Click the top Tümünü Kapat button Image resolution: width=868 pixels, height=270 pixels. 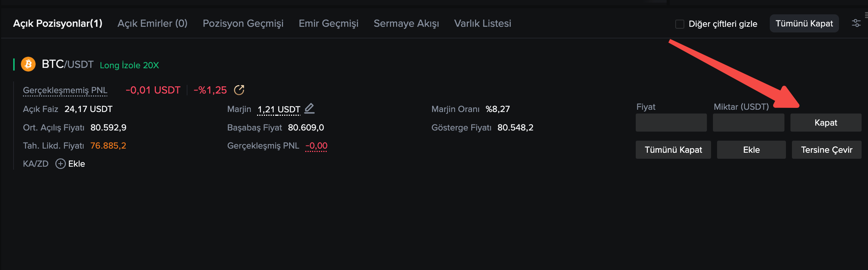coord(804,23)
